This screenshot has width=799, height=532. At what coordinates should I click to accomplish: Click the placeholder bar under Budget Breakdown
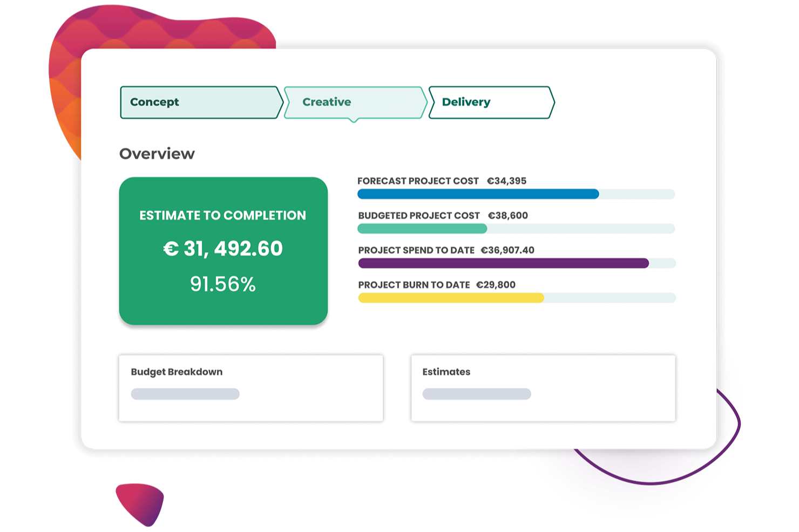[x=185, y=394]
